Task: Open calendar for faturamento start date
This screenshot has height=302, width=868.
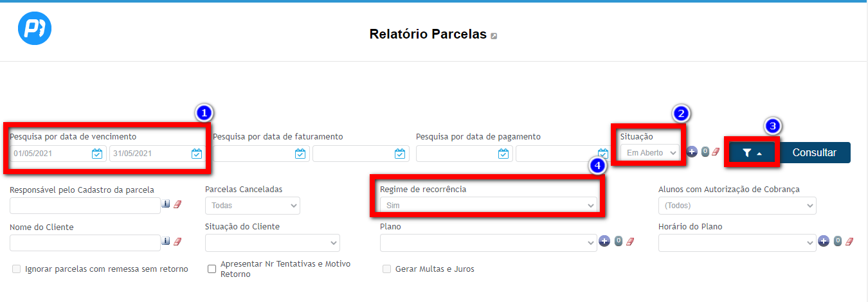Action: (x=300, y=154)
